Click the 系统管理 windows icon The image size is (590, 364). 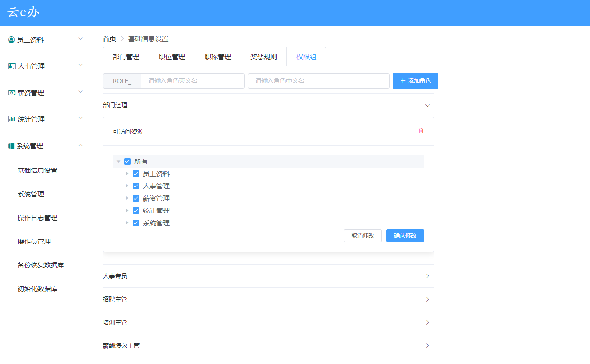[11, 146]
